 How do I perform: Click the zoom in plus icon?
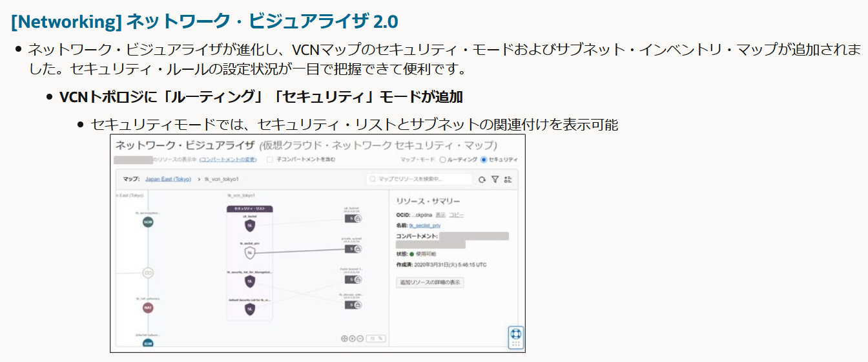click(352, 338)
